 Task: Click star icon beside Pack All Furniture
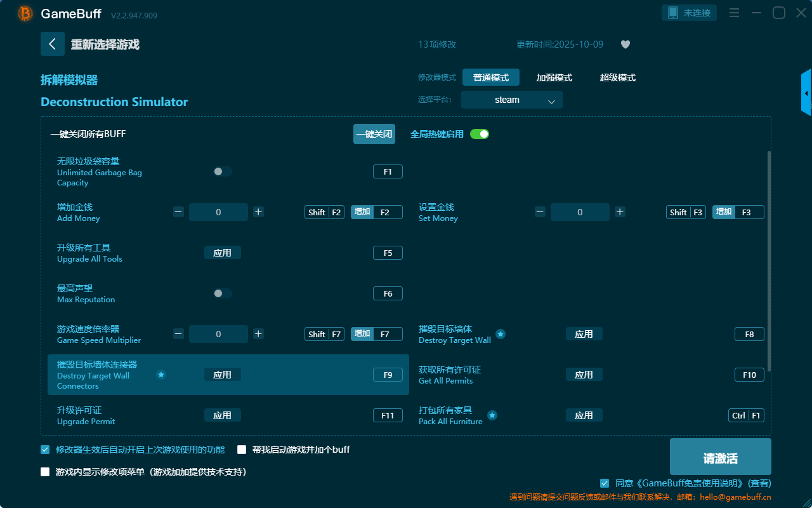point(492,415)
